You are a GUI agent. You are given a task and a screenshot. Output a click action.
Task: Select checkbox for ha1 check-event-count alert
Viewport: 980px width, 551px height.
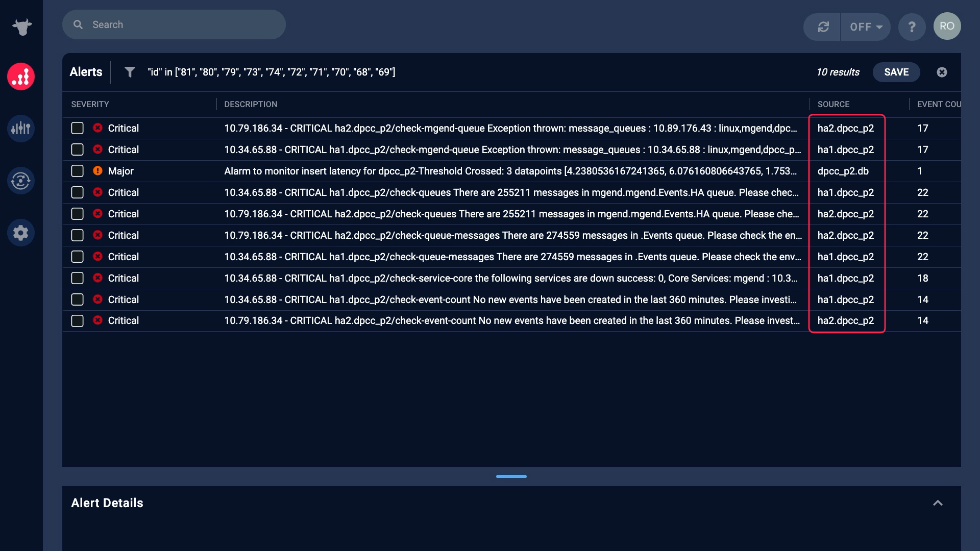(x=77, y=299)
